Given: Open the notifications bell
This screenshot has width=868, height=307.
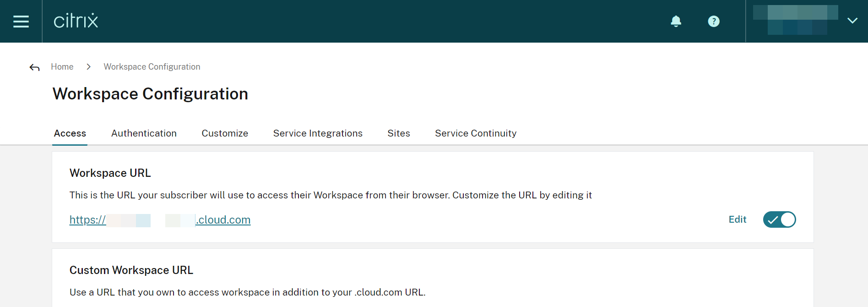Looking at the screenshot, I should tap(676, 21).
